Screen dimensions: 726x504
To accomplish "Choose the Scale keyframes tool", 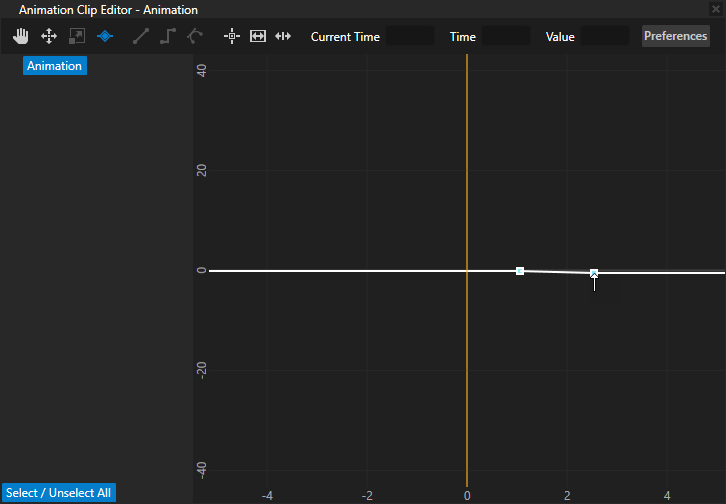I will coord(77,36).
